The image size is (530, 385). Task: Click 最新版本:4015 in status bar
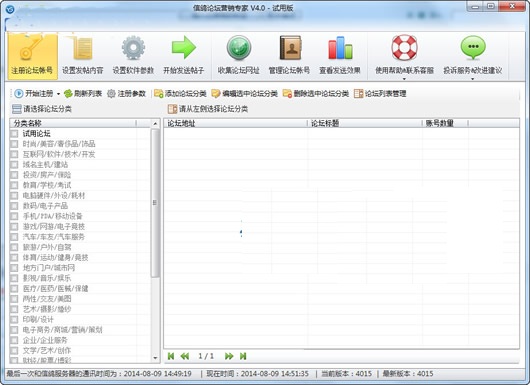(408, 374)
